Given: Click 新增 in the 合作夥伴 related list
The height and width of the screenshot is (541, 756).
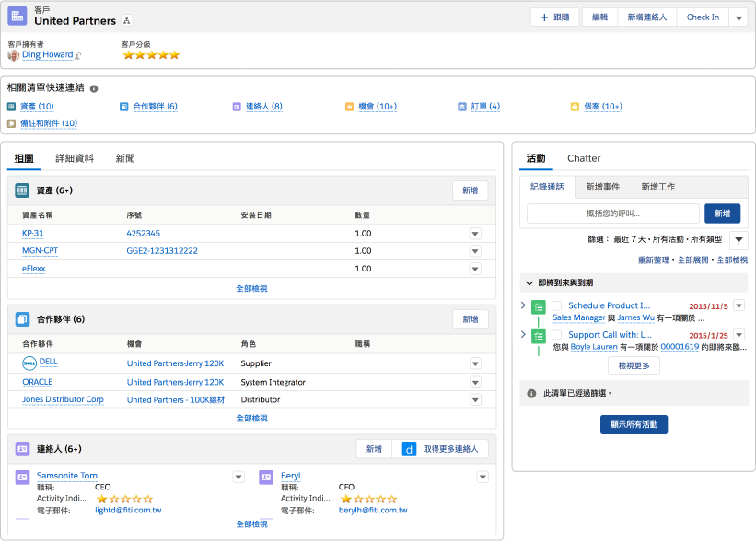Looking at the screenshot, I should click(471, 319).
